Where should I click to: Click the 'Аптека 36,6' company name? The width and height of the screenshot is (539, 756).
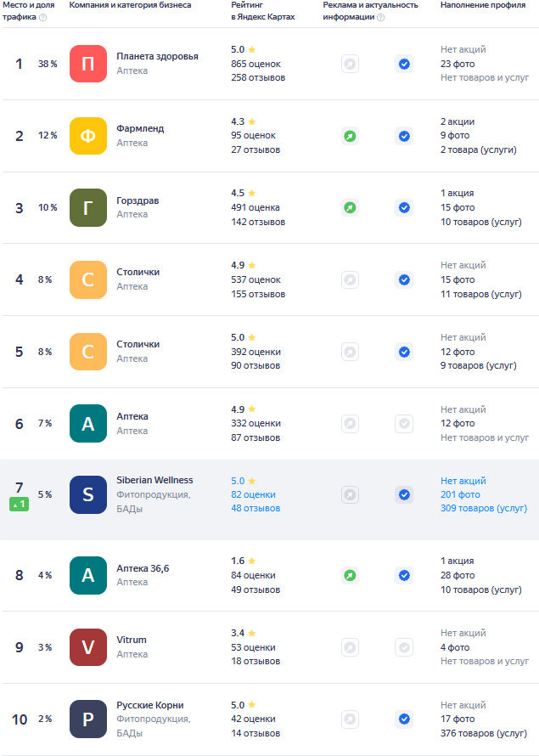(143, 568)
